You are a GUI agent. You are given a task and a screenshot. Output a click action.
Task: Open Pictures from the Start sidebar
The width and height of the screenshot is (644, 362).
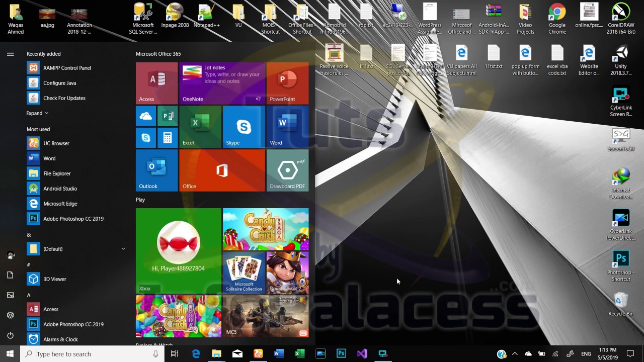(10, 295)
